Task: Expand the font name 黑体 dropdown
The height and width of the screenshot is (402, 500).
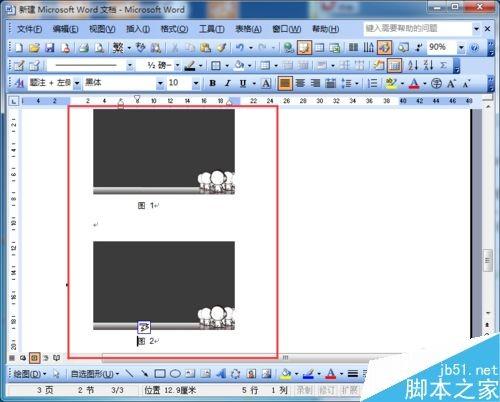Action: [x=160, y=83]
